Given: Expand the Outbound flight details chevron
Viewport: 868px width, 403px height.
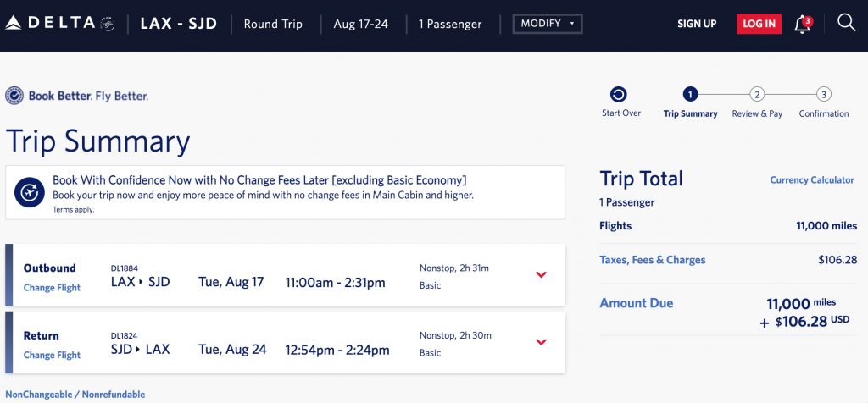Looking at the screenshot, I should (x=542, y=274).
